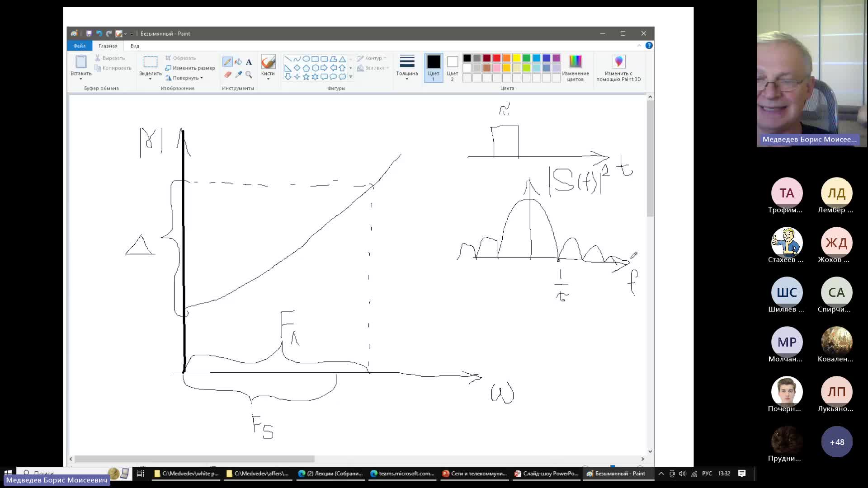Click Undo in the quick access toolbar

(99, 33)
